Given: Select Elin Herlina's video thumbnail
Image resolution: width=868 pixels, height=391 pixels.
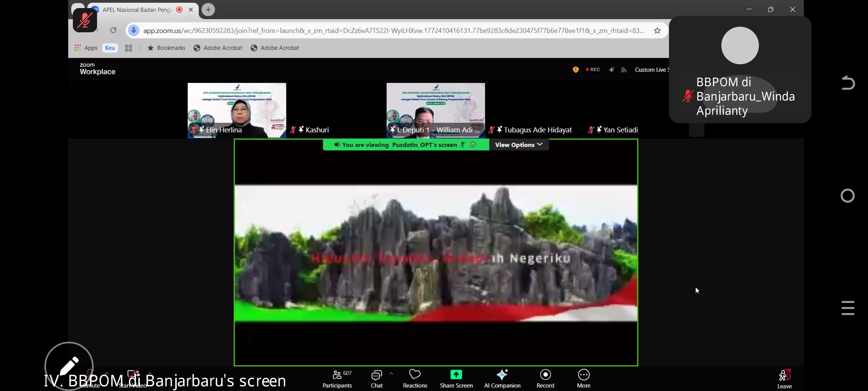Looking at the screenshot, I should [237, 110].
